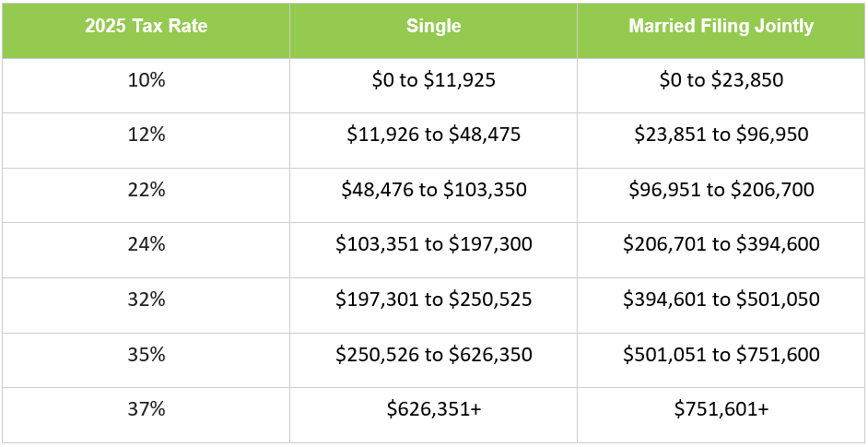This screenshot has width=868, height=447.
Task: Click the 10% tax rate cell
Action: point(146,86)
